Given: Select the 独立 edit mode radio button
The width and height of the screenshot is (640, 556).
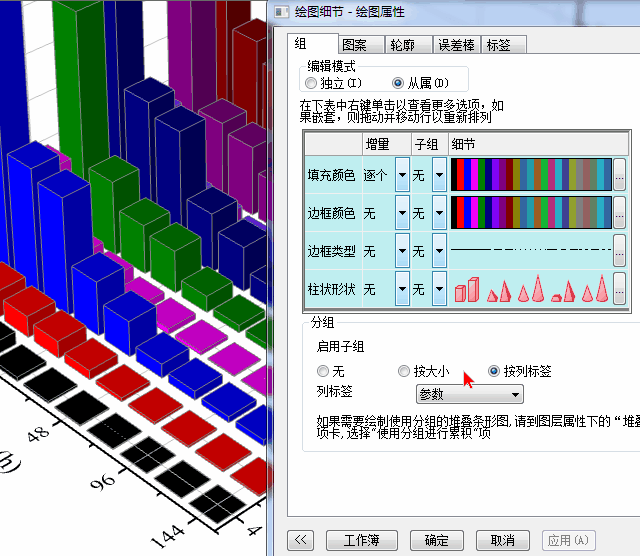Looking at the screenshot, I should click(311, 83).
